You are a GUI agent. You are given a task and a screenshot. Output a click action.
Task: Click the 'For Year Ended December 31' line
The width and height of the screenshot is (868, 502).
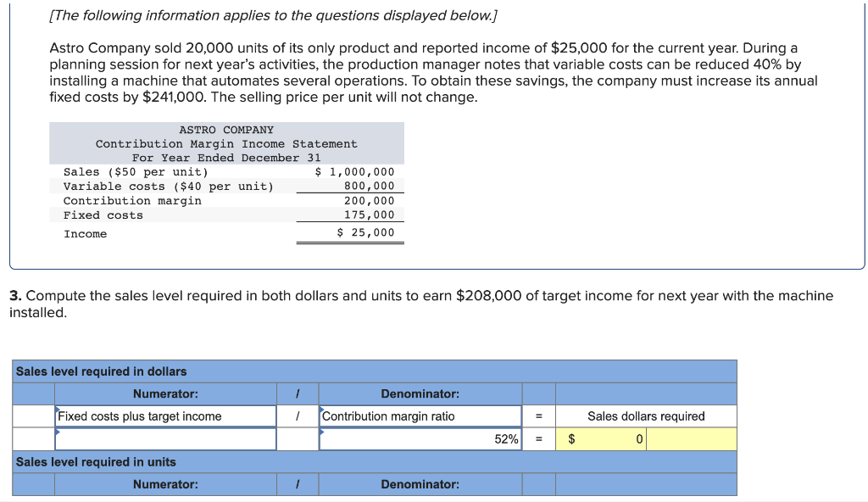click(x=226, y=158)
